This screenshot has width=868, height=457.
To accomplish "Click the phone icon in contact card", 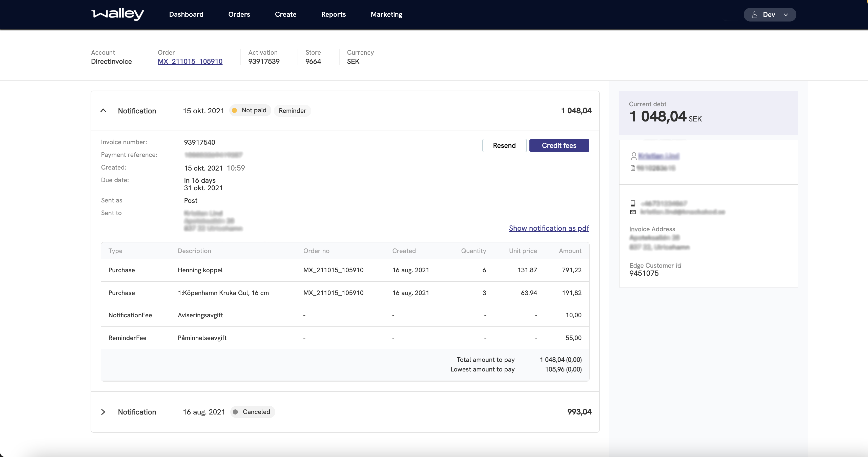I will pos(632,203).
